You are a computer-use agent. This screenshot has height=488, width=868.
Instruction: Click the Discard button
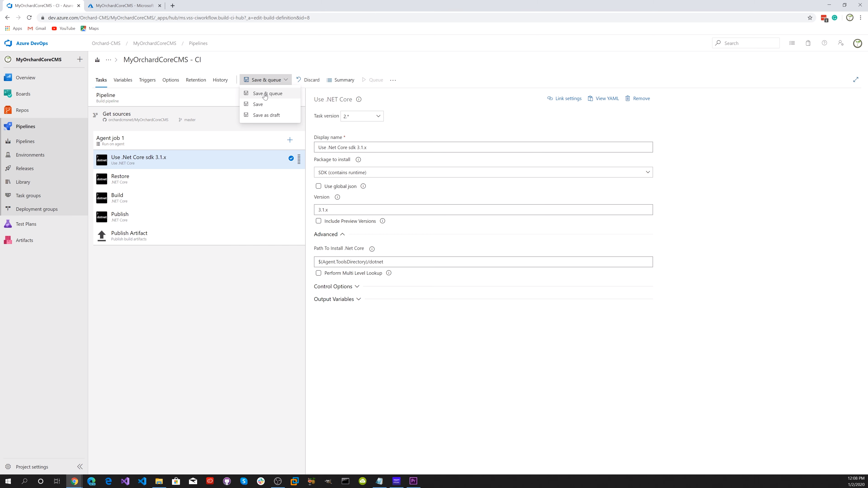point(308,80)
